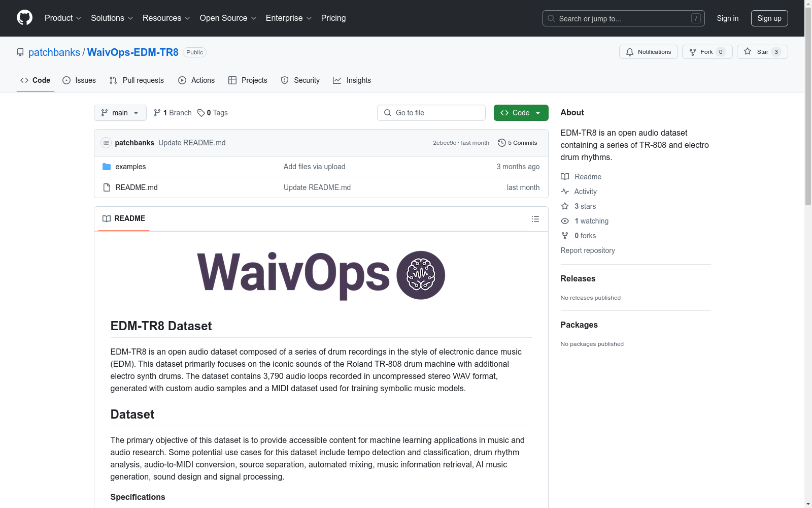Click the Update README.md message in README.md row
812x508 pixels.
317,187
